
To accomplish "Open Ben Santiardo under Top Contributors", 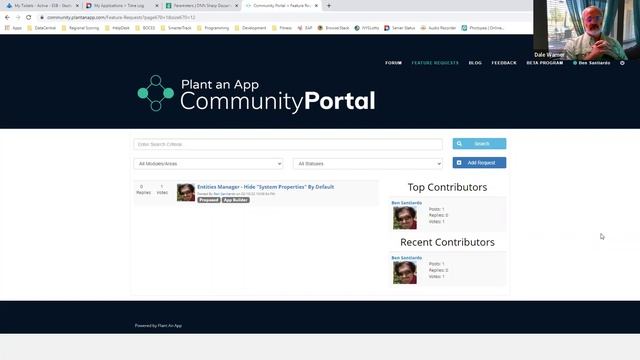I will point(407,203).
